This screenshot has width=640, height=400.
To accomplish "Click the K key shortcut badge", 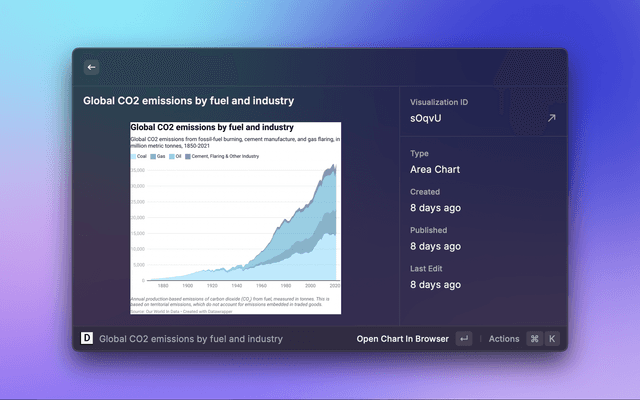I will click(551, 339).
